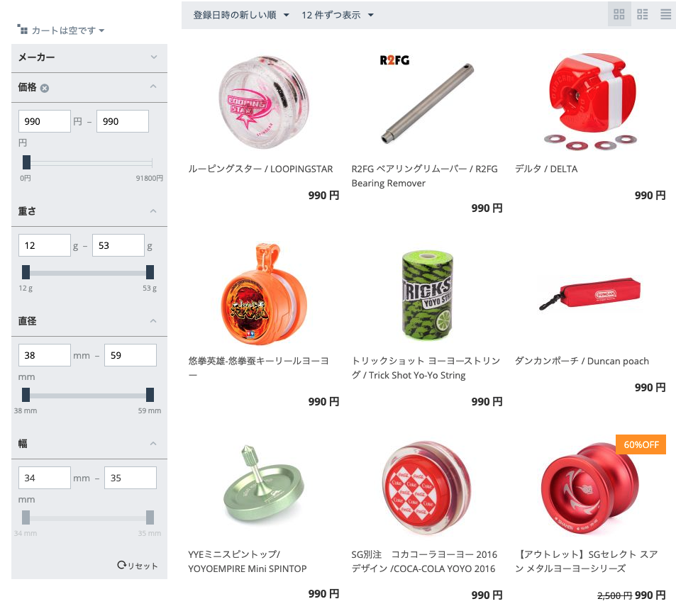
Task: Open the 12 件ずつ表示 per-page dropdown
Action: (338, 15)
